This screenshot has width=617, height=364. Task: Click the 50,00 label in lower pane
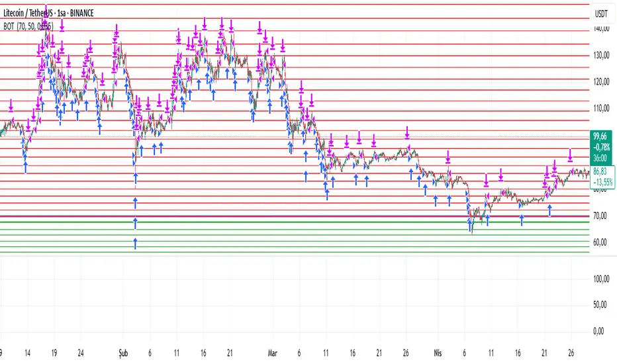point(600,304)
